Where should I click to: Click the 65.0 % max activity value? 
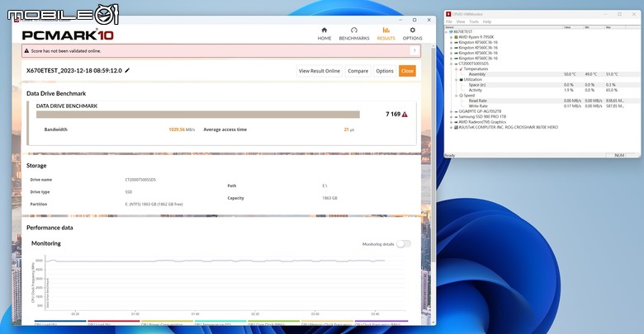pyautogui.click(x=612, y=90)
